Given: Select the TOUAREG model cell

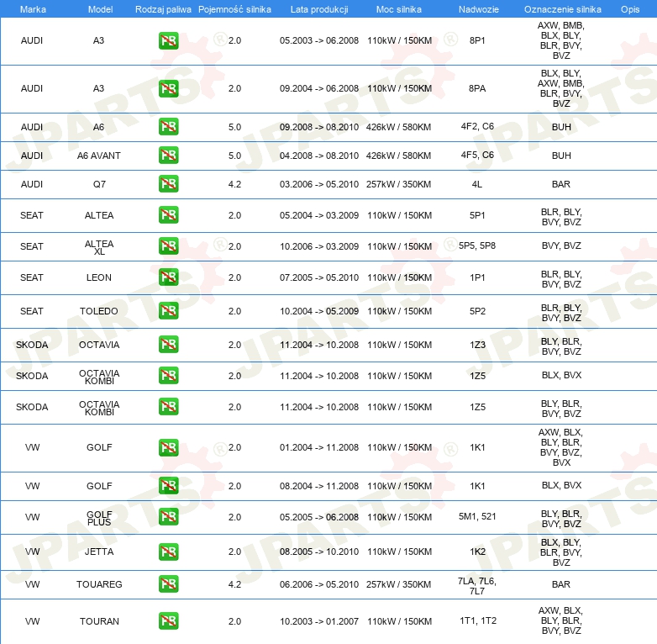Looking at the screenshot, I should 99,583.
